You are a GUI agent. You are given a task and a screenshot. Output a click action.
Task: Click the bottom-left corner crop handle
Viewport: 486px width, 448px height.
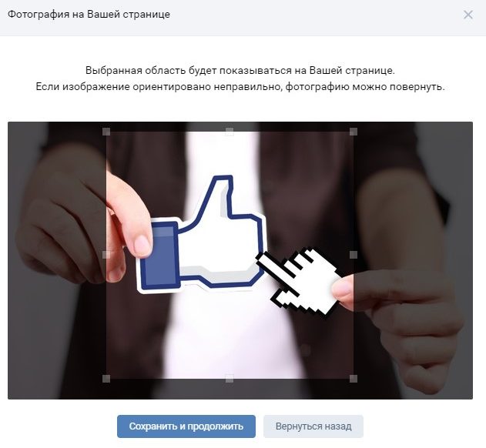pos(106,378)
